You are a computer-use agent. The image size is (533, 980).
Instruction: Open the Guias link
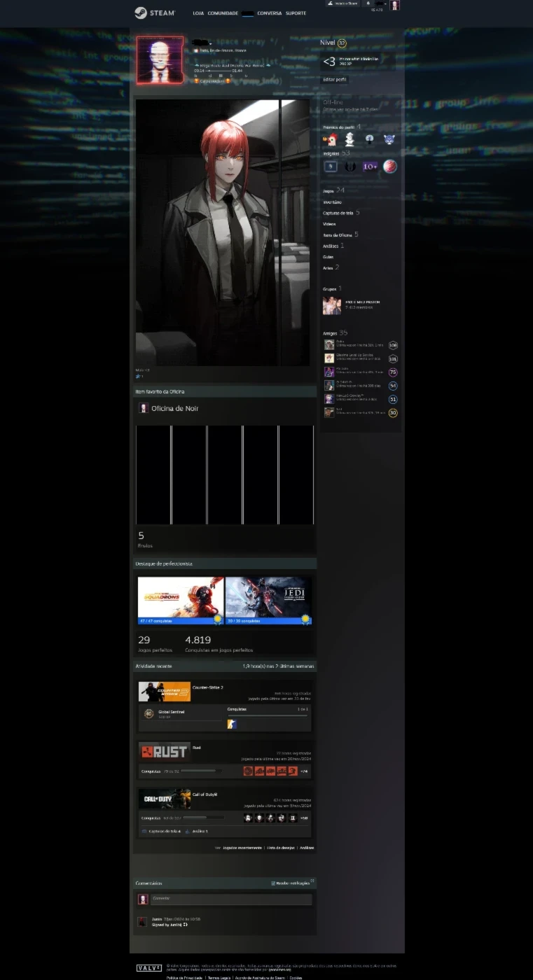(328, 257)
